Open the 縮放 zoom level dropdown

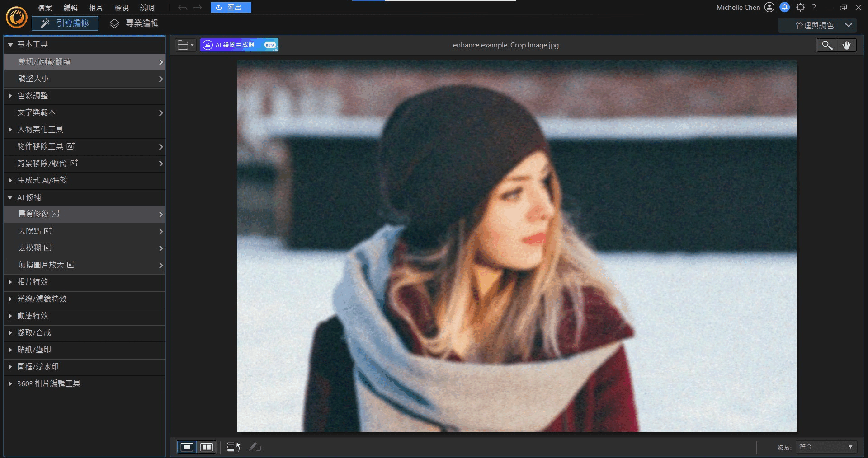[x=826, y=447]
